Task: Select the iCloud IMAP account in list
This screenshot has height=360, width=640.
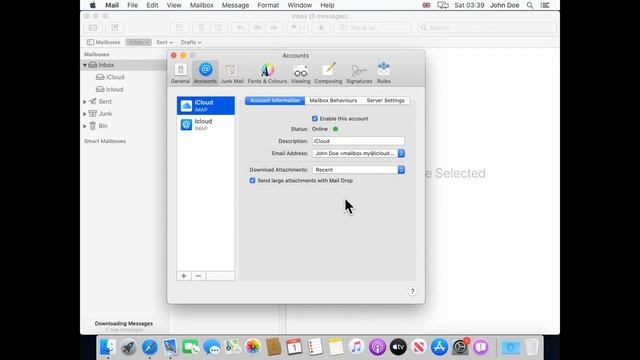Action: (x=206, y=106)
